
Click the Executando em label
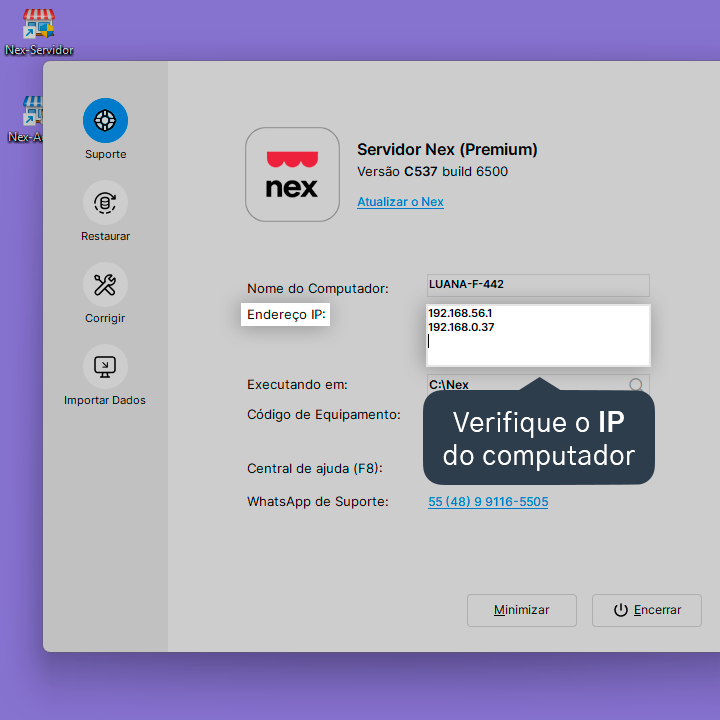(297, 384)
